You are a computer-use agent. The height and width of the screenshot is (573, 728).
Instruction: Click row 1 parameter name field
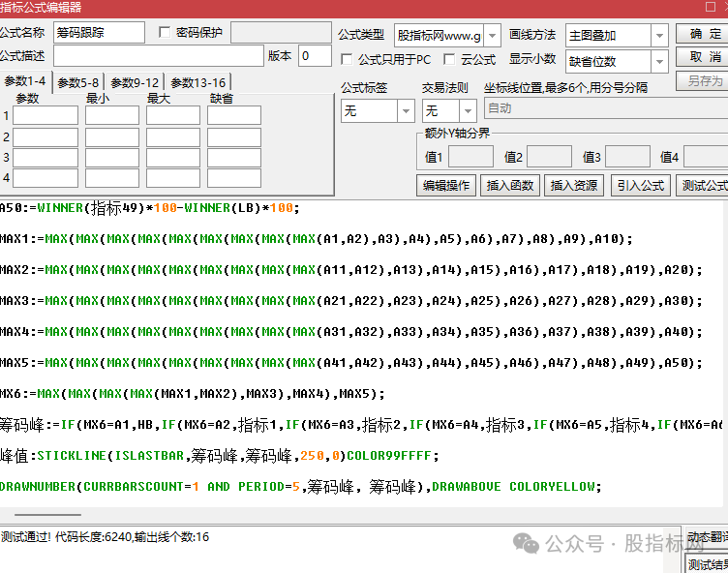pos(45,115)
